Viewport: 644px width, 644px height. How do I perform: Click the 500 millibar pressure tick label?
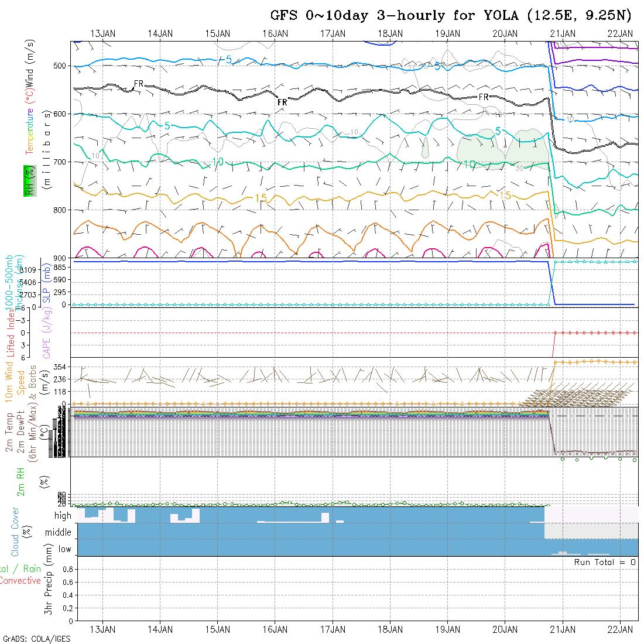click(x=60, y=66)
